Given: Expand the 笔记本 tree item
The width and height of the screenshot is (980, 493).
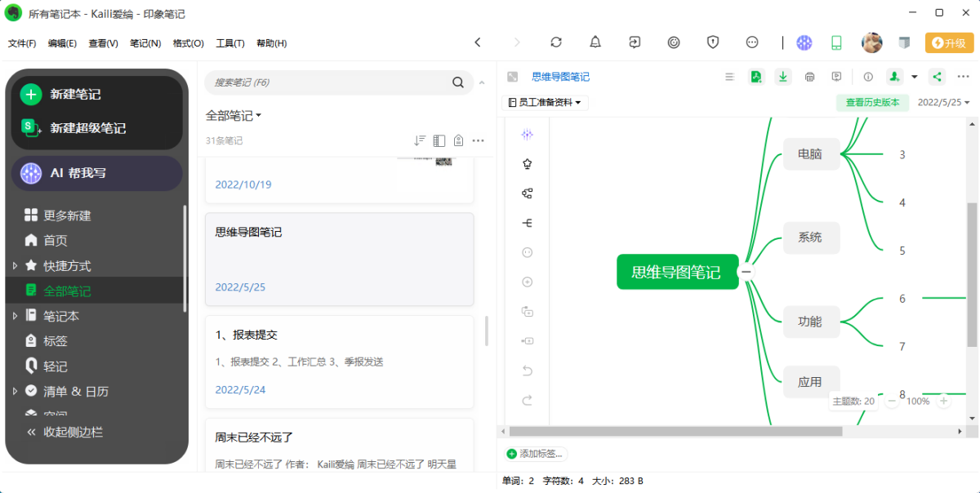Looking at the screenshot, I should point(15,316).
